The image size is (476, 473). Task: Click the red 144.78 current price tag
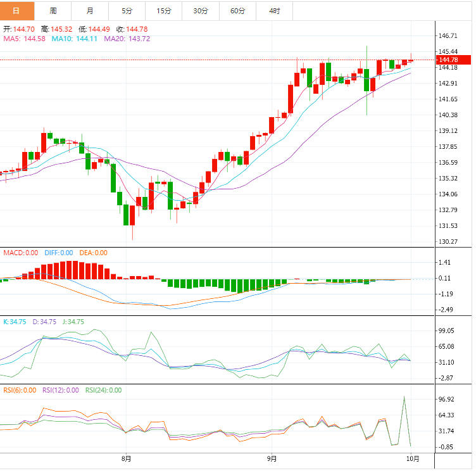click(454, 60)
